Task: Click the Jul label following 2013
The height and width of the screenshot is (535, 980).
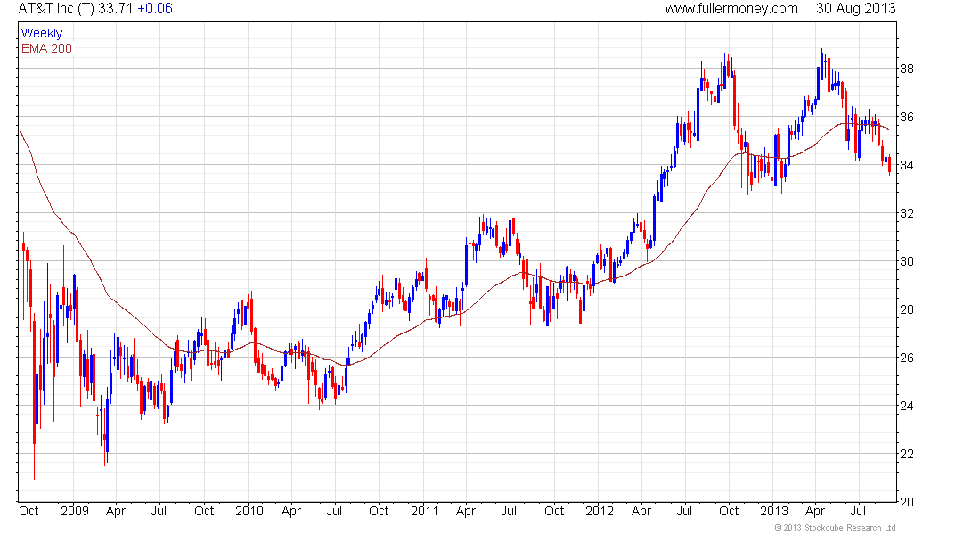Action: pyautogui.click(x=859, y=511)
